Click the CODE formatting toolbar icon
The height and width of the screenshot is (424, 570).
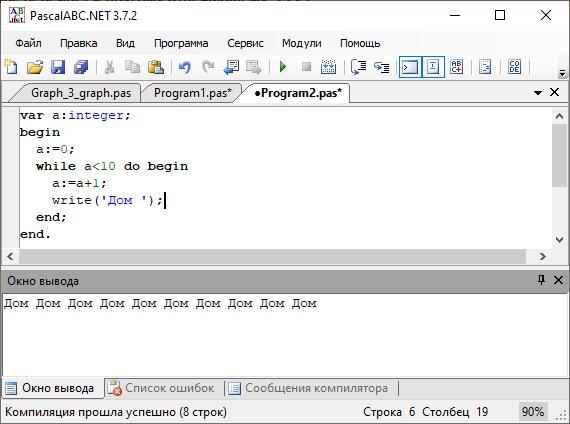tap(514, 67)
